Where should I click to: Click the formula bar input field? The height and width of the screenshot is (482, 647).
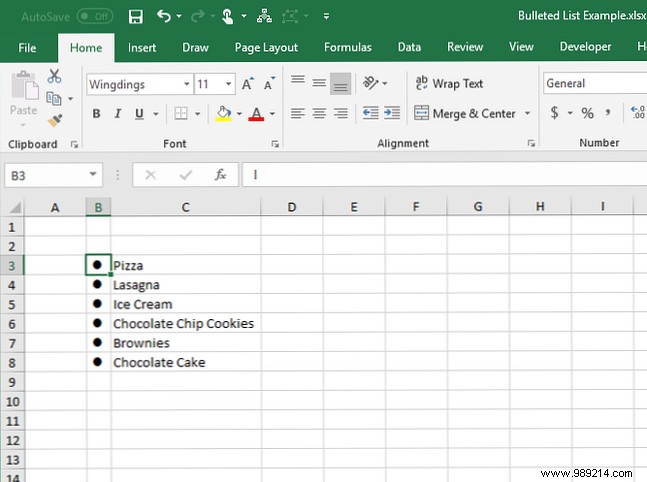pyautogui.click(x=444, y=175)
